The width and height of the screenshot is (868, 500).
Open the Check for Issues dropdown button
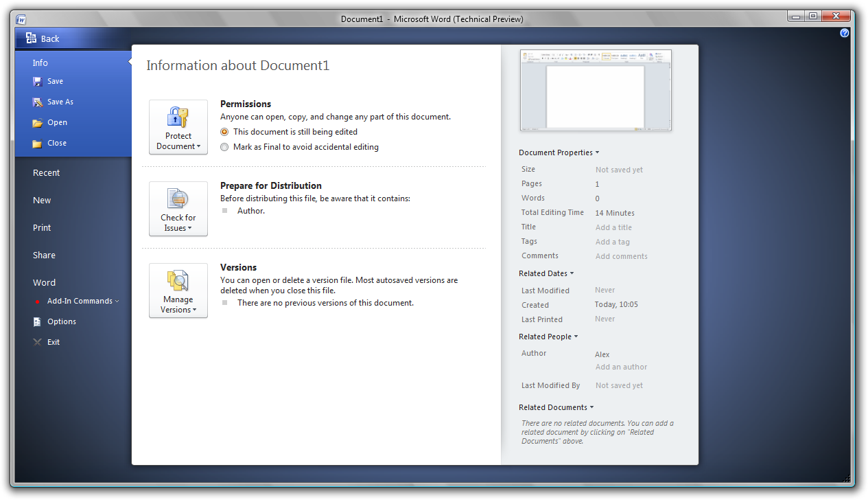(178, 209)
